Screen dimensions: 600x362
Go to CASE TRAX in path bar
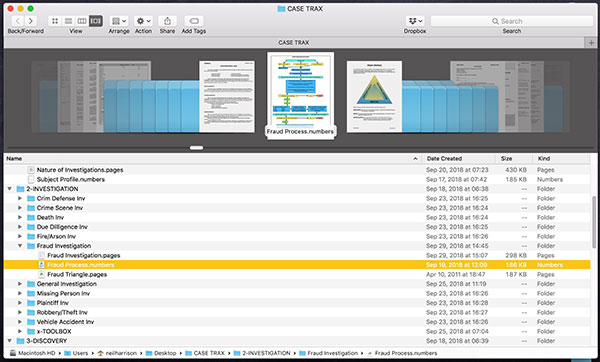click(x=205, y=353)
